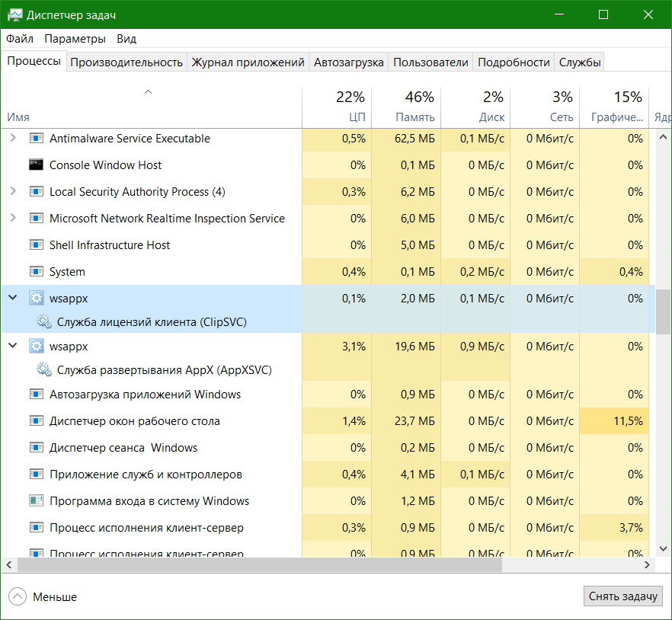Click the Диспетчер окон рабочего стола process name

pos(135,421)
